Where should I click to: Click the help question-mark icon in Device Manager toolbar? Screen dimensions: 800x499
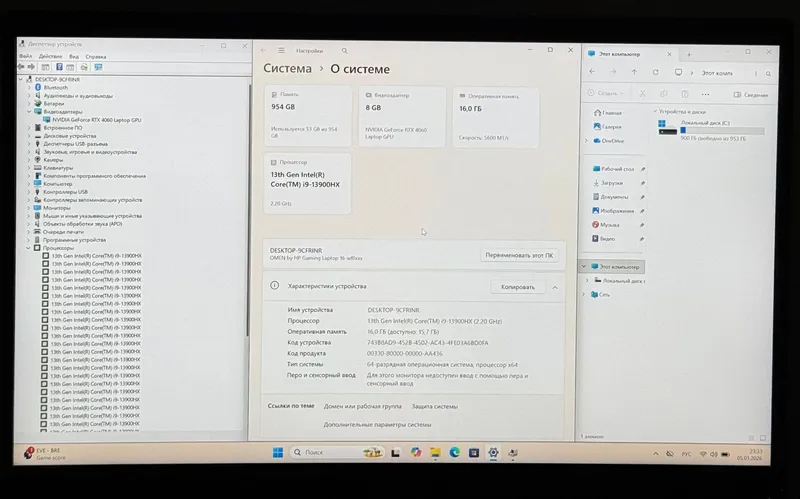coord(59,67)
